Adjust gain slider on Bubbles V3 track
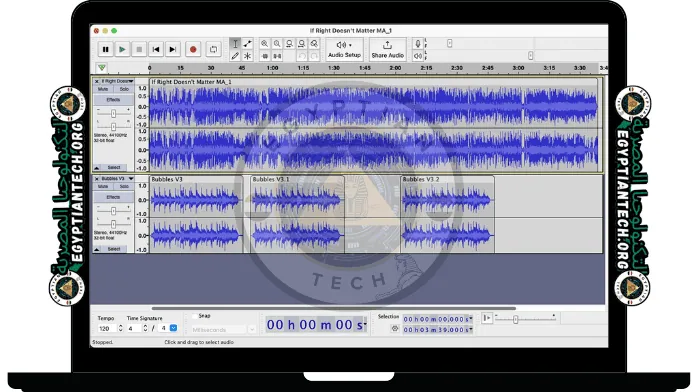Screen dimensions: 698x392 (x=114, y=211)
